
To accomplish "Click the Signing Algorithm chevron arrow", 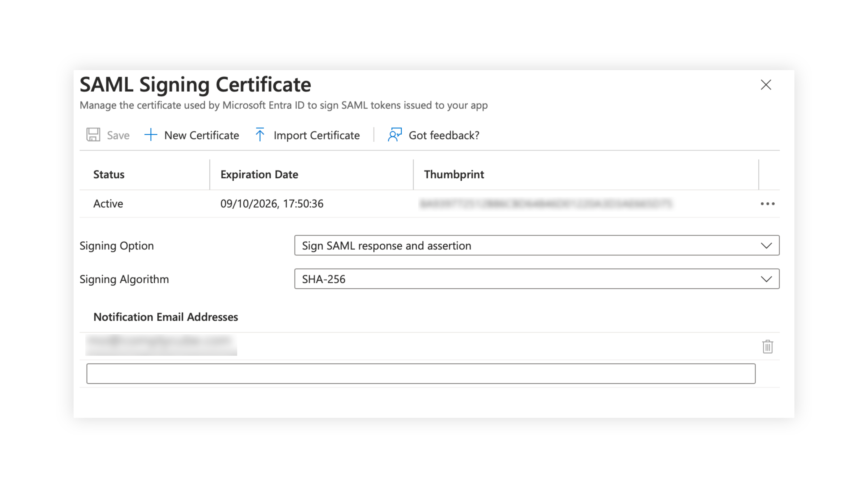I will click(x=766, y=279).
